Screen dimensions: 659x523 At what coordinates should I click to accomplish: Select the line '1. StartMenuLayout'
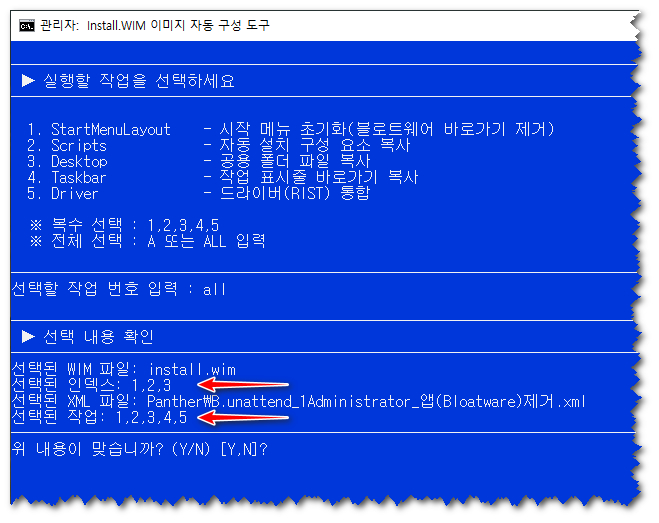pyautogui.click(x=99, y=129)
